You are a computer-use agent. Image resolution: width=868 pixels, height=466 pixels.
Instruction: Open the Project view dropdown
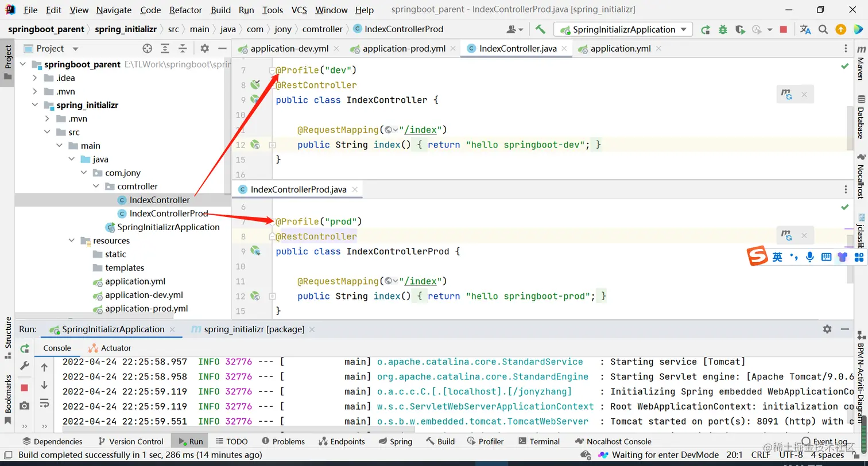(x=75, y=49)
